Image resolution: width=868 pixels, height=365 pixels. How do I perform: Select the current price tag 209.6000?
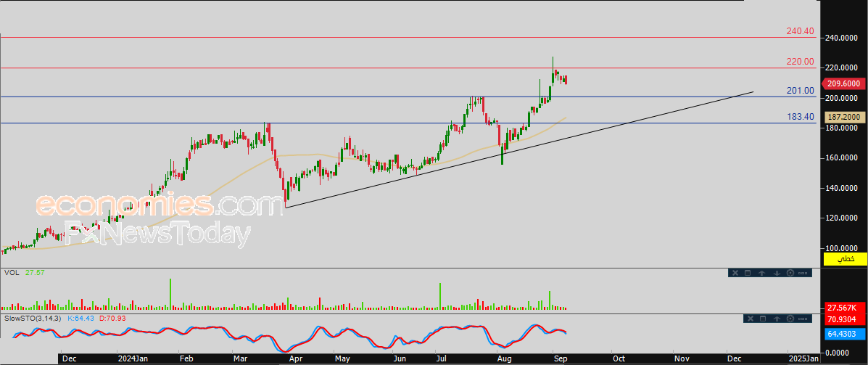pyautogui.click(x=842, y=84)
